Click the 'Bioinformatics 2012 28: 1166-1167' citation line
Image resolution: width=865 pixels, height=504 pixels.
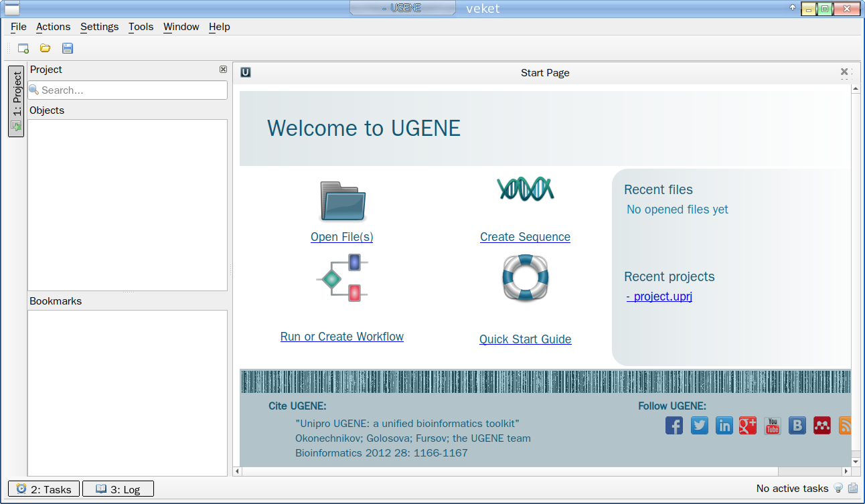[382, 453]
